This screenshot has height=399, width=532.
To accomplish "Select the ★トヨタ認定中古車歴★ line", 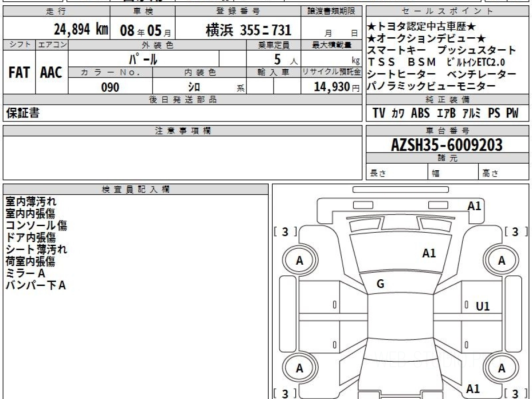I will (422, 27).
